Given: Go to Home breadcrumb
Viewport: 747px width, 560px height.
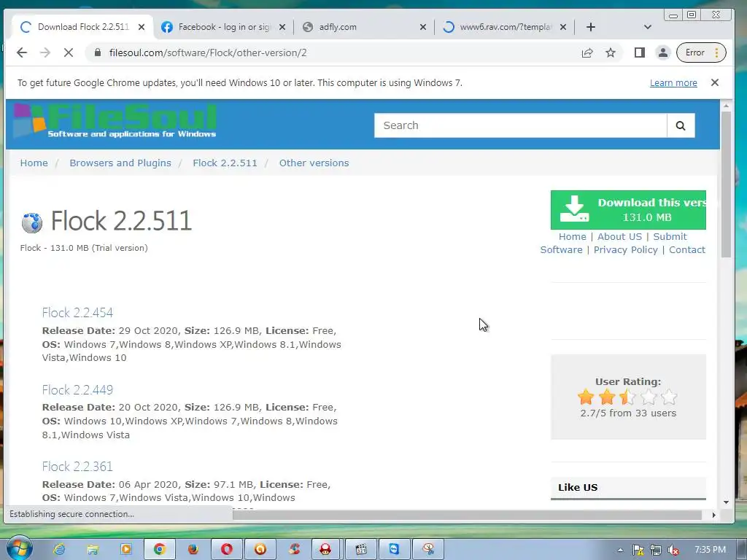Looking at the screenshot, I should [34, 163].
